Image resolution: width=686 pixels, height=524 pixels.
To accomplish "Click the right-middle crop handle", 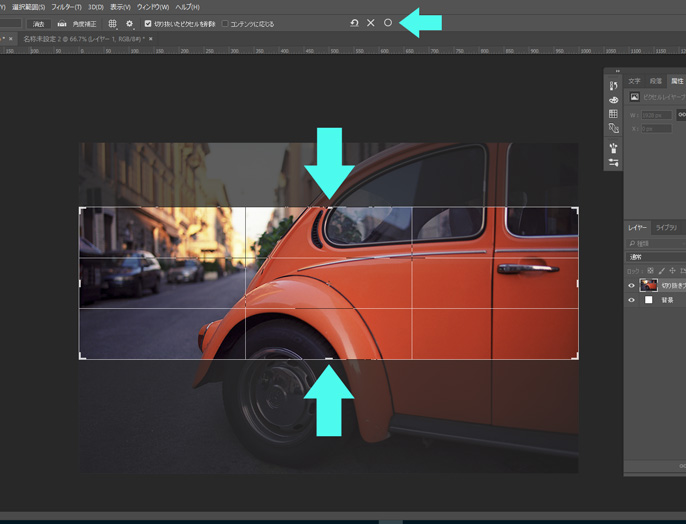I will 578,283.
